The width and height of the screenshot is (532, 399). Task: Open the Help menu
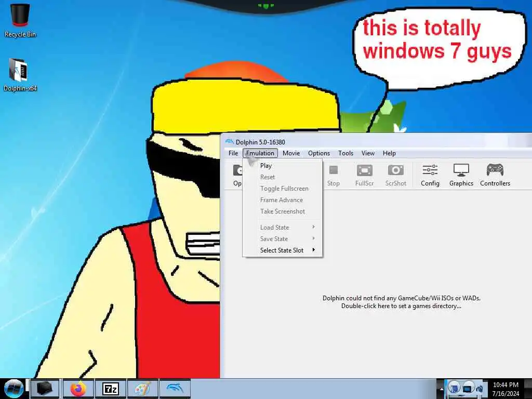(389, 153)
